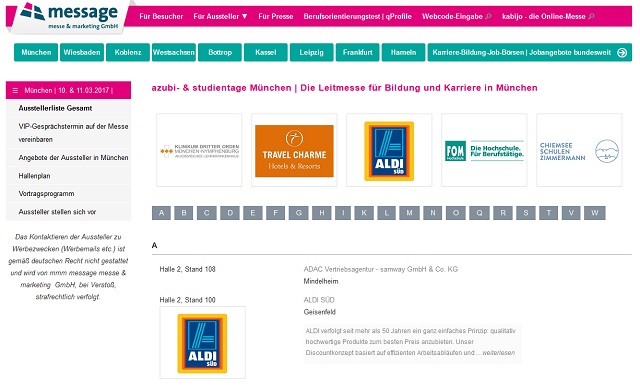640x391 pixels.
Task: Jump to letter H in alphabet index
Action: pos(322,213)
